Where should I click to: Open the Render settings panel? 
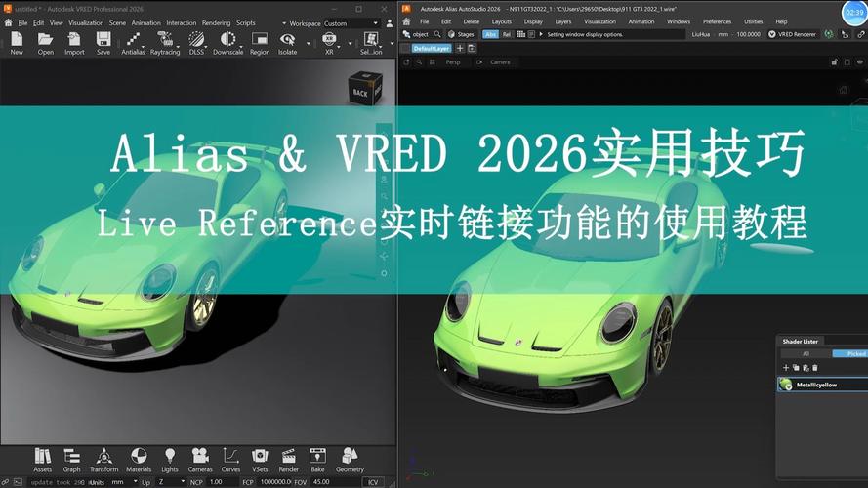288,461
